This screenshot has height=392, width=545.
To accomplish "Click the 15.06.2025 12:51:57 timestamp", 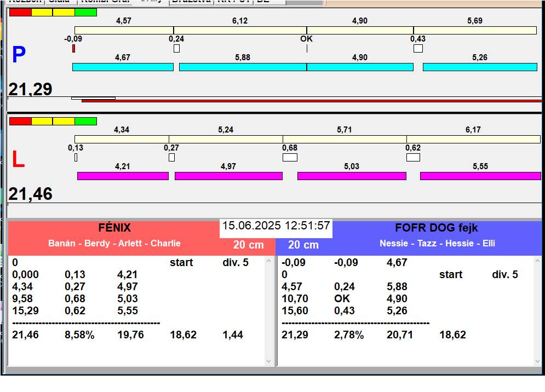I will [x=276, y=226].
